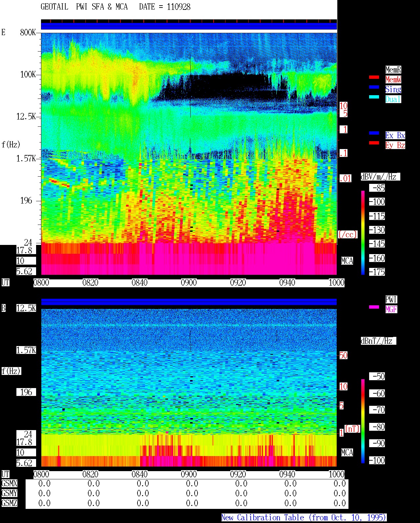Click the [nT] field axis label
The width and height of the screenshot is (420, 523).
point(352,429)
